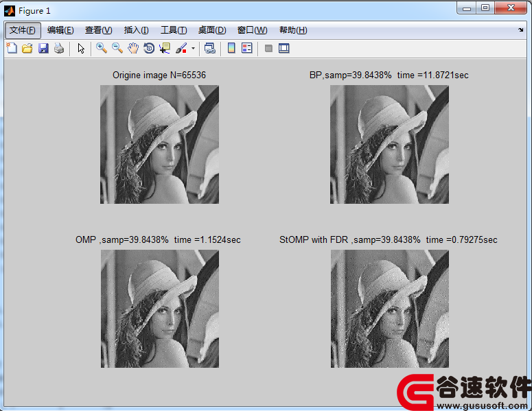
Task: Insert a colorbar using the toolbar icon
Action: click(231, 48)
